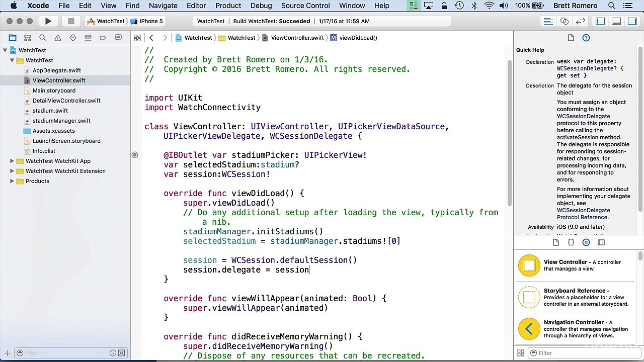Image resolution: width=644 pixels, height=362 pixels.
Task: Show the Project navigator
Action: (13, 38)
